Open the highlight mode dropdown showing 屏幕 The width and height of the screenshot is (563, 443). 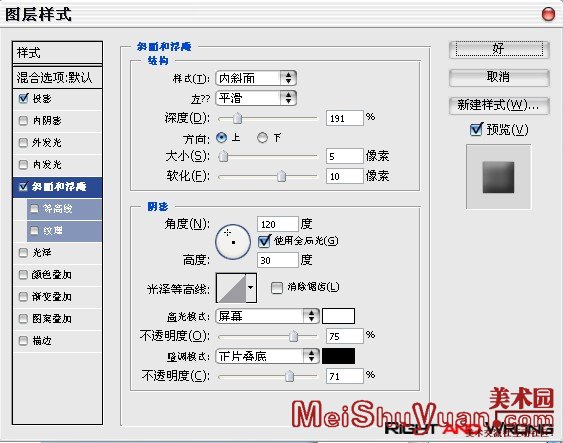click(x=267, y=316)
